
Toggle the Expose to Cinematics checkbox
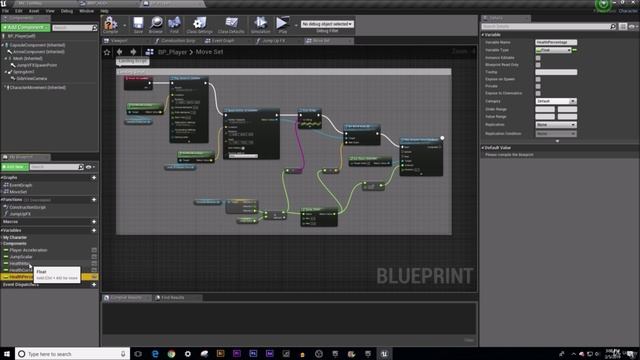538,93
